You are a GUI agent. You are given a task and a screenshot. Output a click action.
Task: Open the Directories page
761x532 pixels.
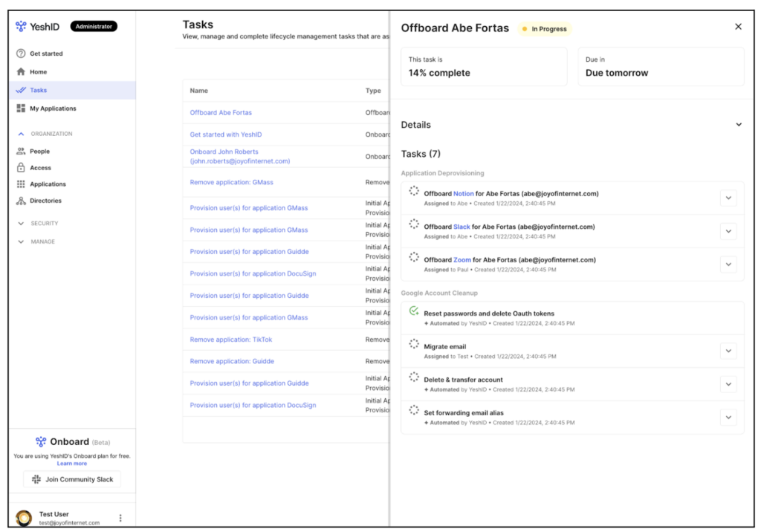pyautogui.click(x=72, y=201)
